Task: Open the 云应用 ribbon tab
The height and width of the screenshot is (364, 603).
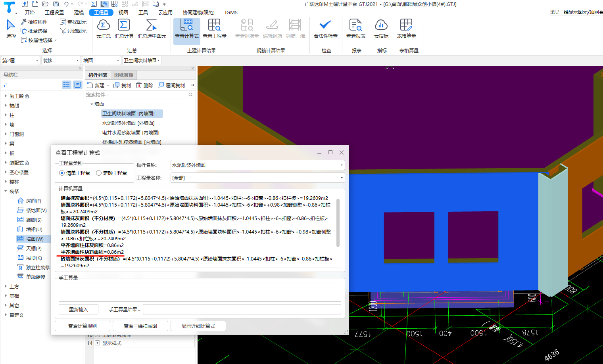Action: (x=165, y=12)
